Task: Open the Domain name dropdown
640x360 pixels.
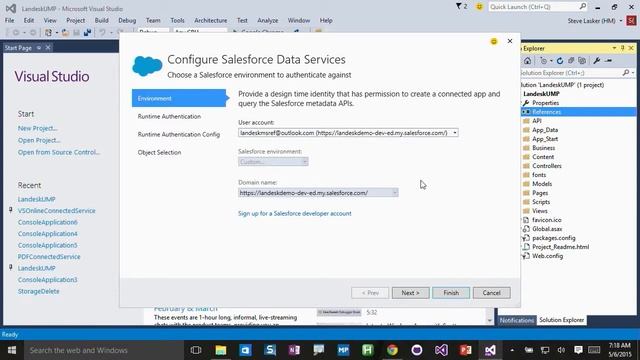Action: [395, 193]
